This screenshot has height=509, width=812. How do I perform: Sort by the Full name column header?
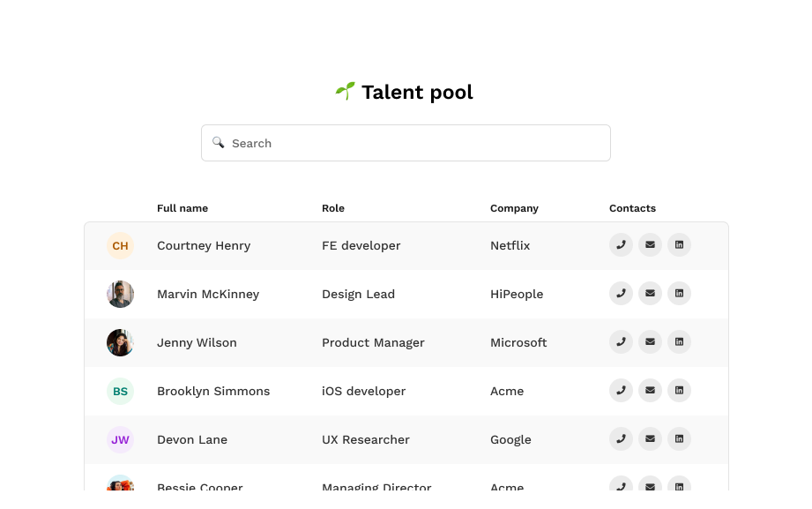tap(183, 208)
